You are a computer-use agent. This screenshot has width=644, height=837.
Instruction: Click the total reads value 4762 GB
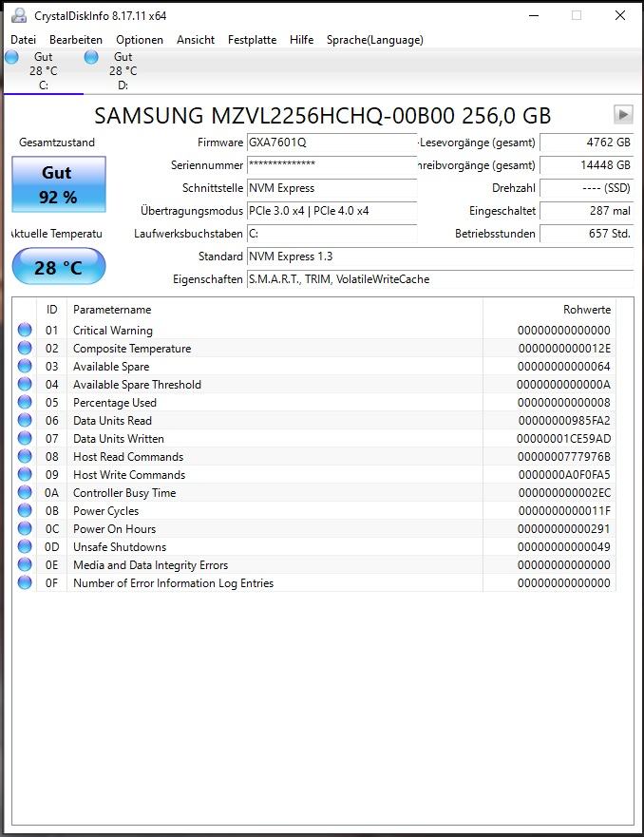[587, 143]
